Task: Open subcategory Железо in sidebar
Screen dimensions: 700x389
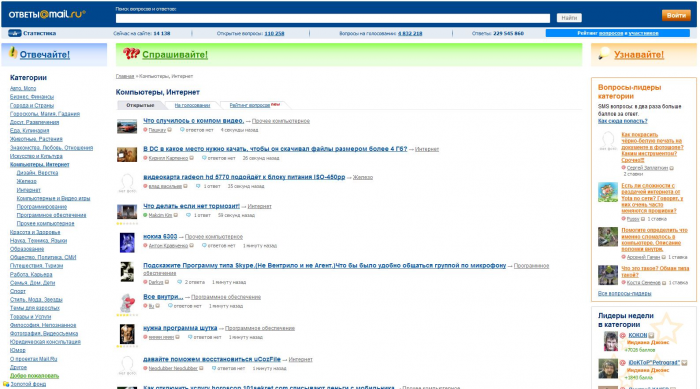Action: 26,181
